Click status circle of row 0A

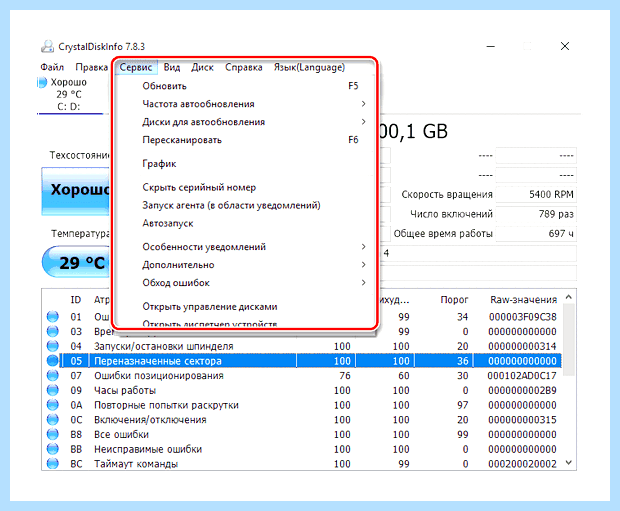53,405
